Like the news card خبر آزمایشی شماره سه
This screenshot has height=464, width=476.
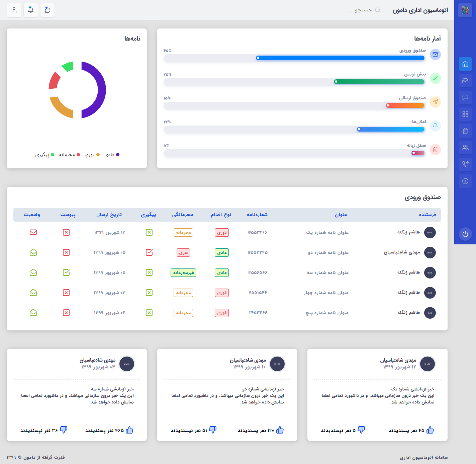coord(129,430)
